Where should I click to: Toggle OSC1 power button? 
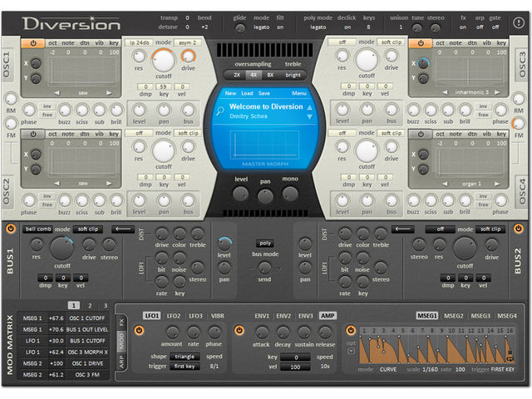point(33,43)
